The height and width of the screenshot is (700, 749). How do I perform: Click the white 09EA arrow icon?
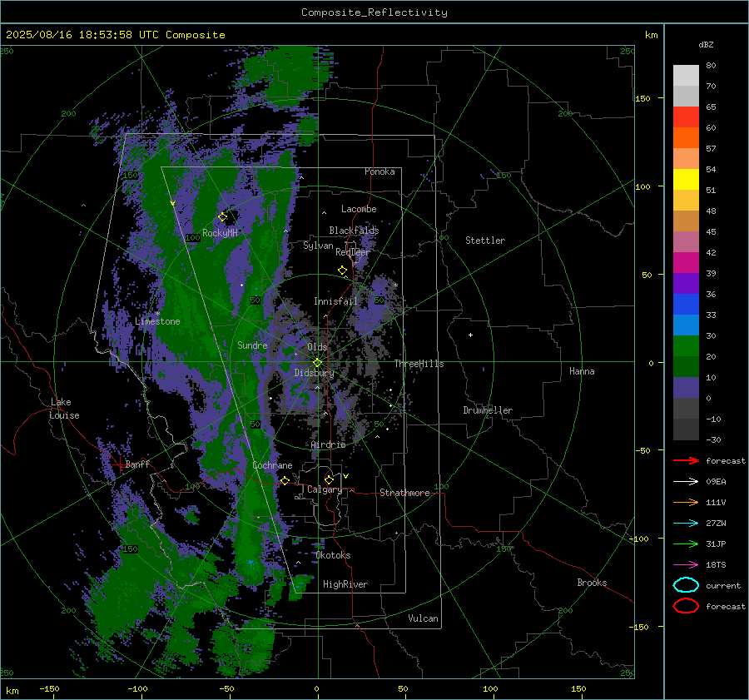(686, 482)
